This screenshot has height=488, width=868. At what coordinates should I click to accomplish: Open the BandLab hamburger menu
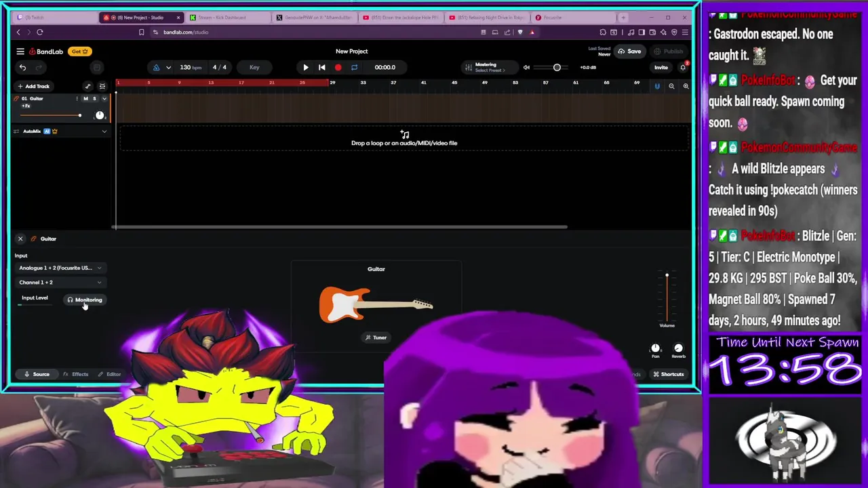20,52
